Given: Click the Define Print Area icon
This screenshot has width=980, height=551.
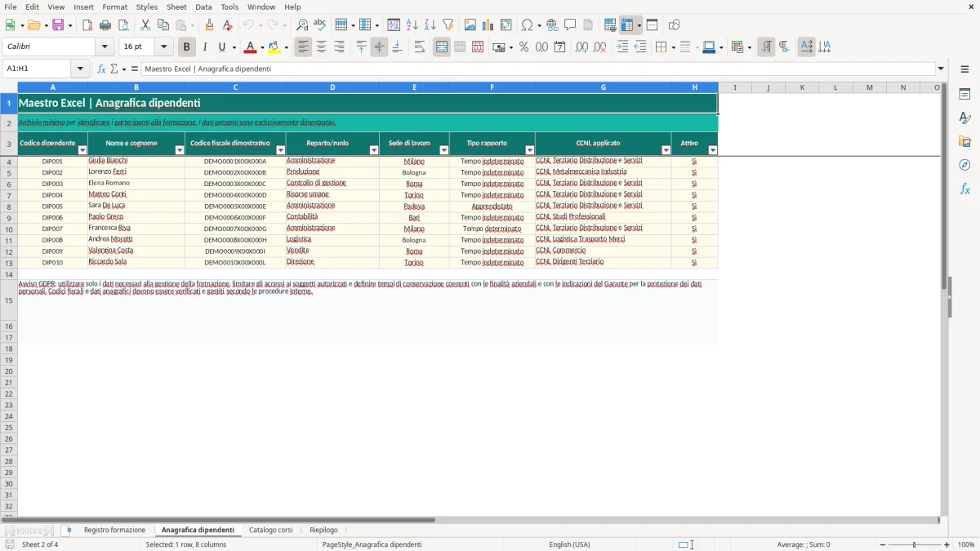Looking at the screenshot, I should 610,25.
